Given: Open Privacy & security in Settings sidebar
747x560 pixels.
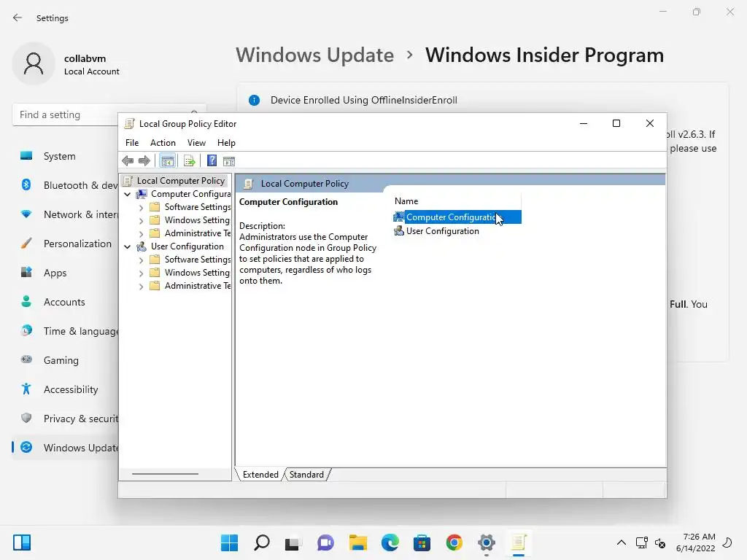Looking at the screenshot, I should coord(65,419).
